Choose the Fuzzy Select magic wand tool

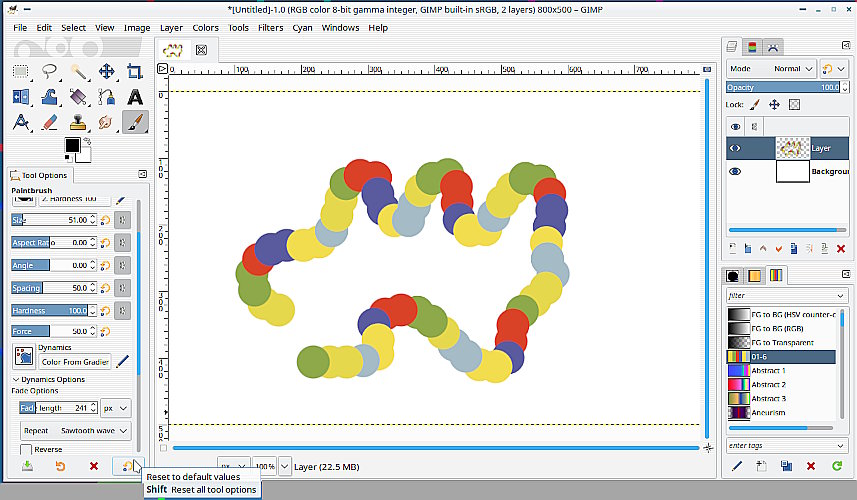78,71
